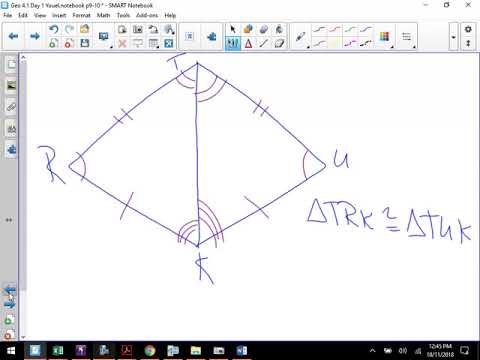480x360 pixels.
Task: Click the blue full-screen view icon
Action: click(x=169, y=43)
